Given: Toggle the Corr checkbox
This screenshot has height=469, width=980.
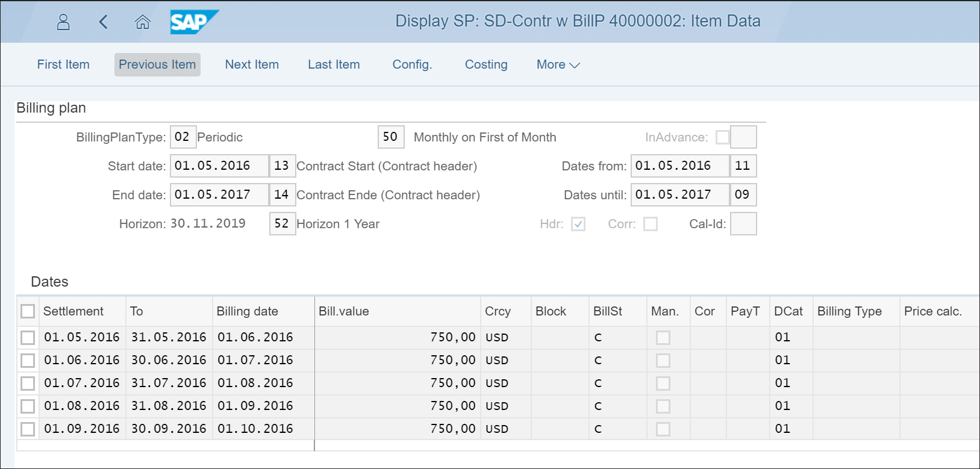Looking at the screenshot, I should (651, 224).
